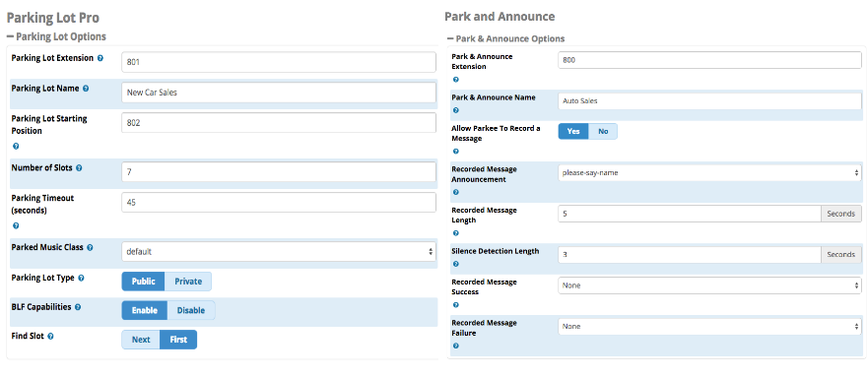Edit the Number of Slots field
The image size is (868, 378).
(279, 172)
